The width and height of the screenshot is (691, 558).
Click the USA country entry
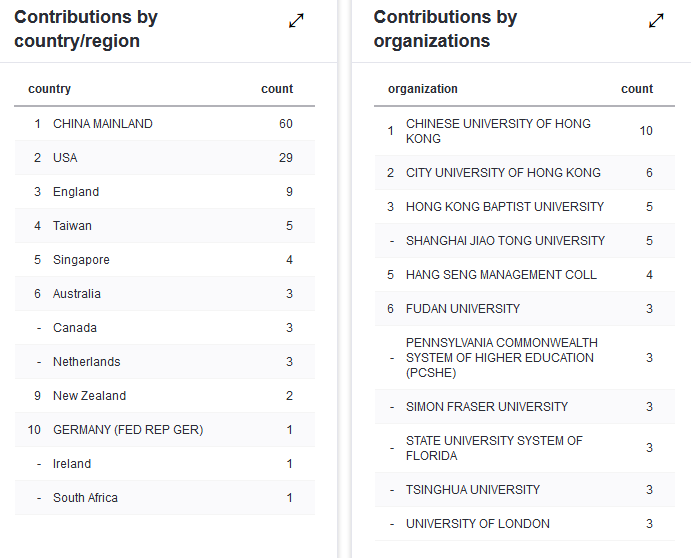[65, 158]
